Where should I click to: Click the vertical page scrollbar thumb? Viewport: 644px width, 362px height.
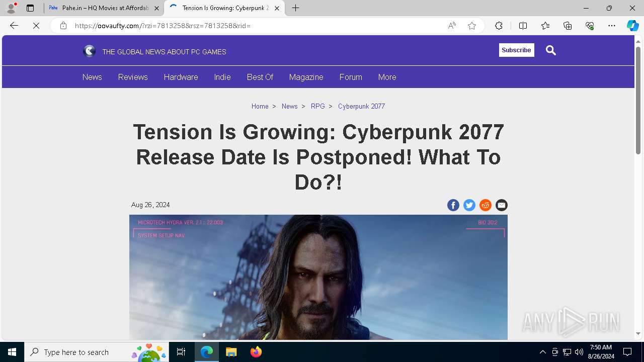(638, 100)
